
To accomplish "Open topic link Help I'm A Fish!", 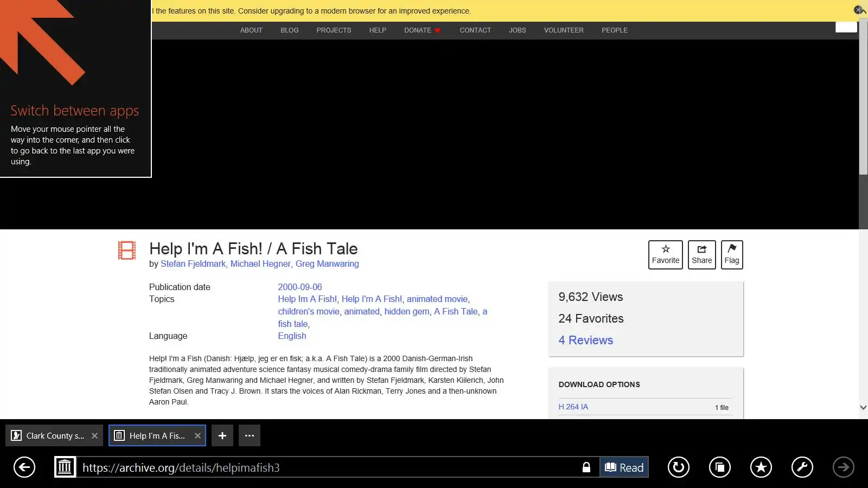I will click(372, 299).
